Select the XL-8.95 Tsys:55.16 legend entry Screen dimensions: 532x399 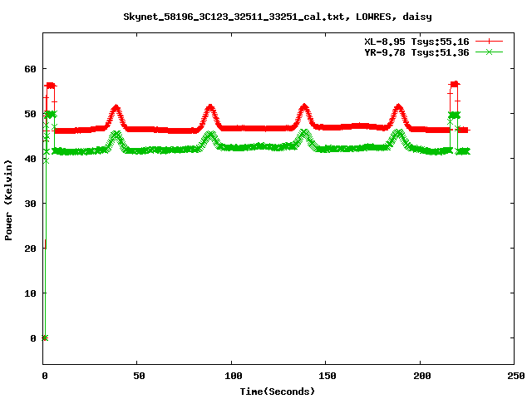pyautogui.click(x=416, y=42)
